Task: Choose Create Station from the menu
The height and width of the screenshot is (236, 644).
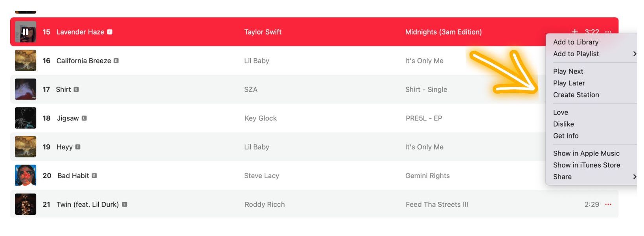Action: click(576, 95)
